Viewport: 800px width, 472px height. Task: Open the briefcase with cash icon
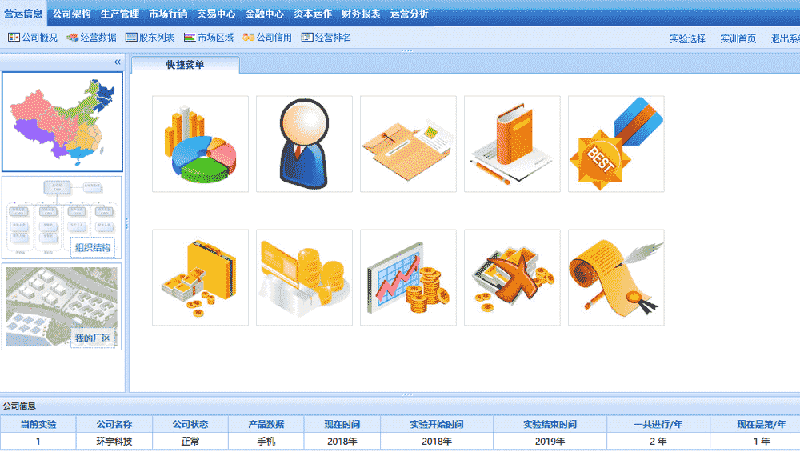tap(200, 277)
